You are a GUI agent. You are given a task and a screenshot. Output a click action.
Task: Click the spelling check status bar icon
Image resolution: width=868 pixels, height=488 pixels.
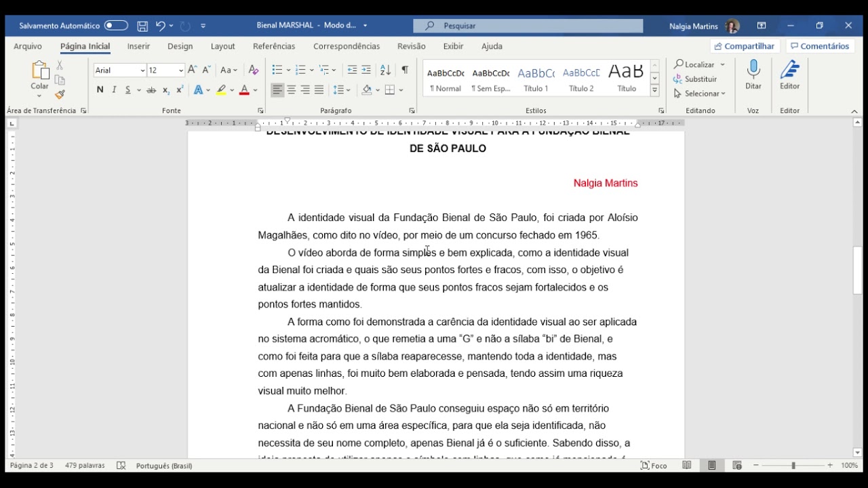(121, 466)
